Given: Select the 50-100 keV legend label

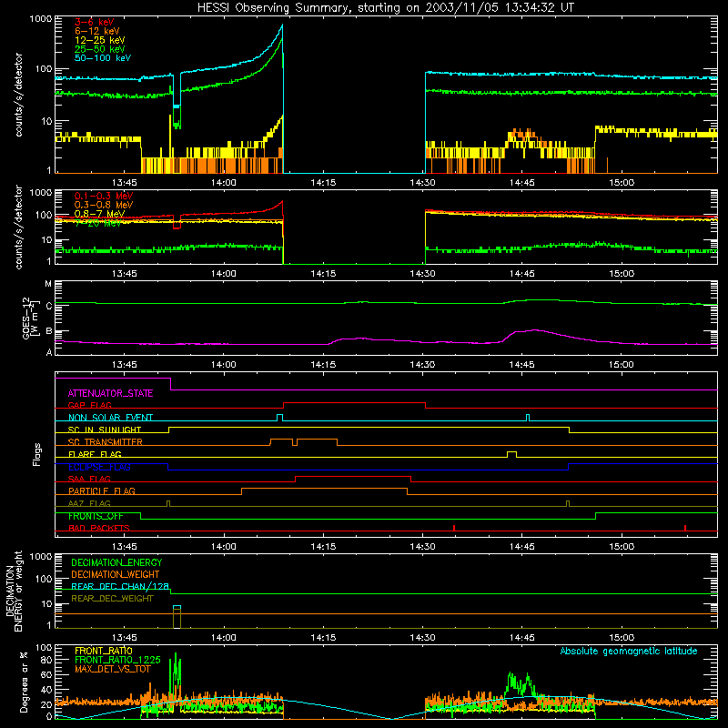Looking at the screenshot, I should [x=102, y=58].
